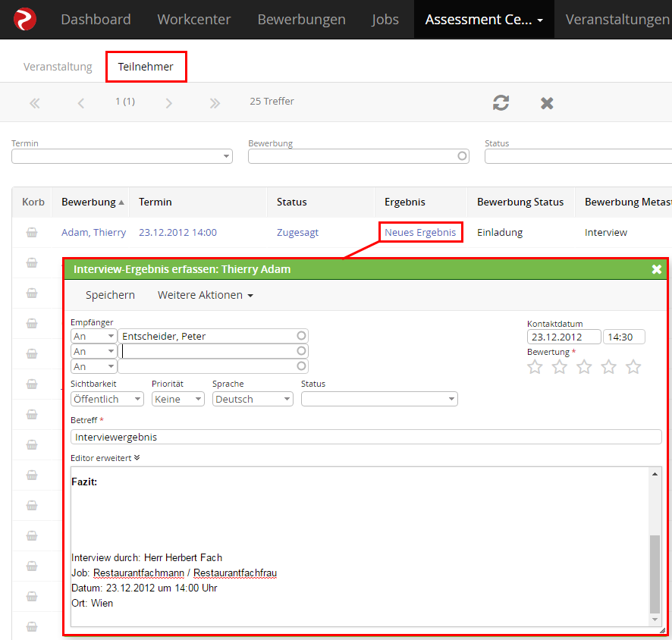Open first Empfänger An type dropdown
This screenshot has height=640, width=672.
[93, 336]
